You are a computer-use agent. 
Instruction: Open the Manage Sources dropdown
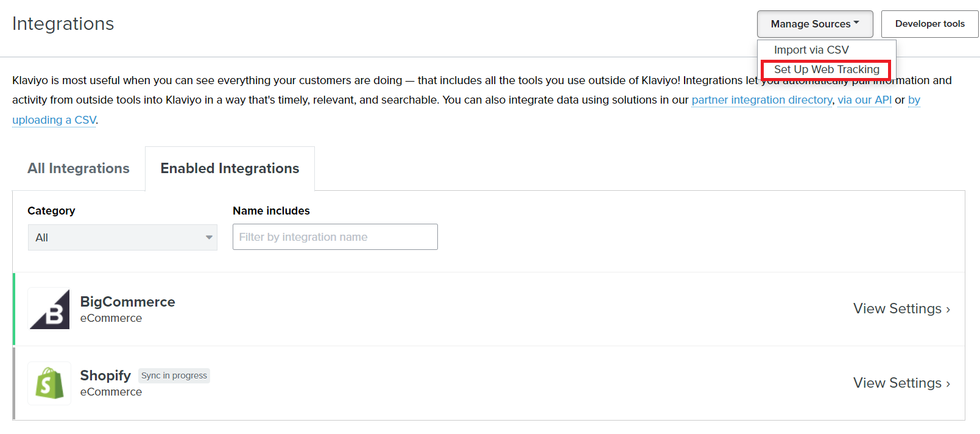(815, 24)
